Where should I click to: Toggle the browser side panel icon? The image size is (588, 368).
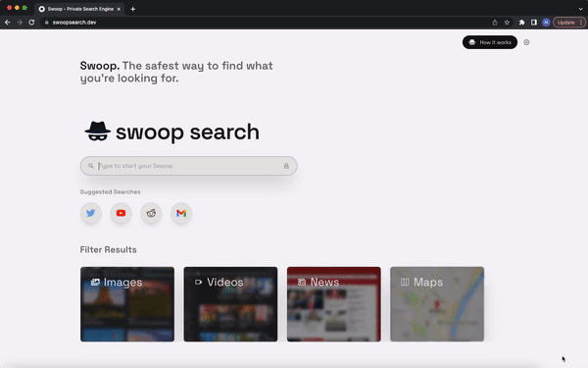pyautogui.click(x=534, y=23)
